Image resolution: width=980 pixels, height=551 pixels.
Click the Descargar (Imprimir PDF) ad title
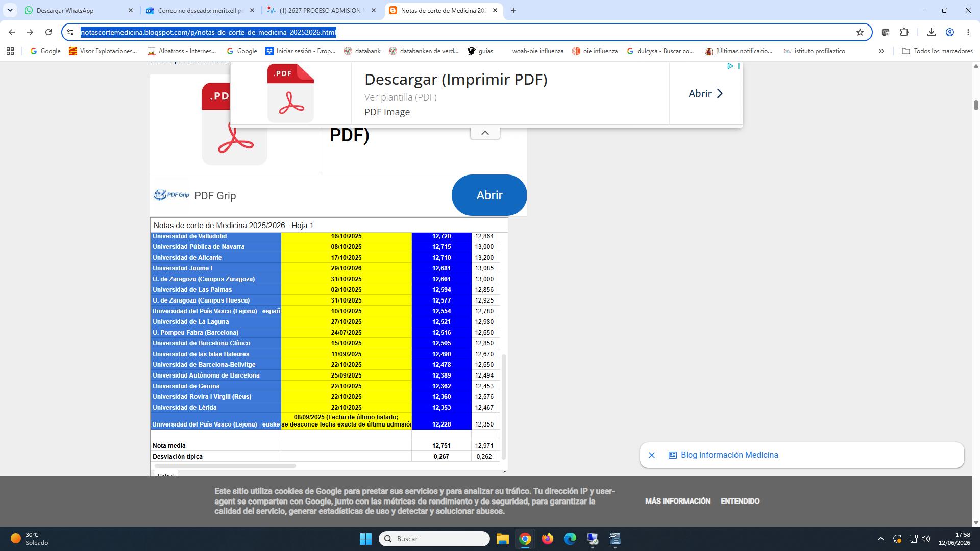click(x=456, y=80)
